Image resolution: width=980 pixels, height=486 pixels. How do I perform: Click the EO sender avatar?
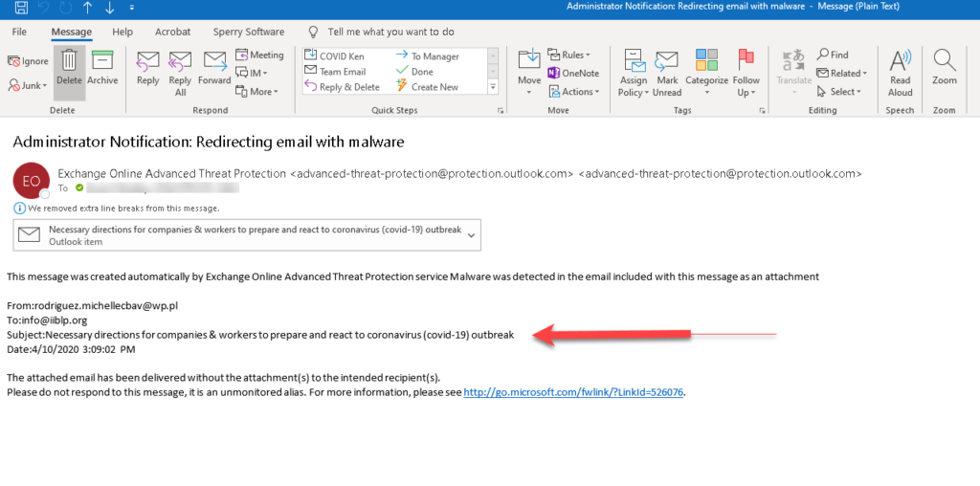31,181
